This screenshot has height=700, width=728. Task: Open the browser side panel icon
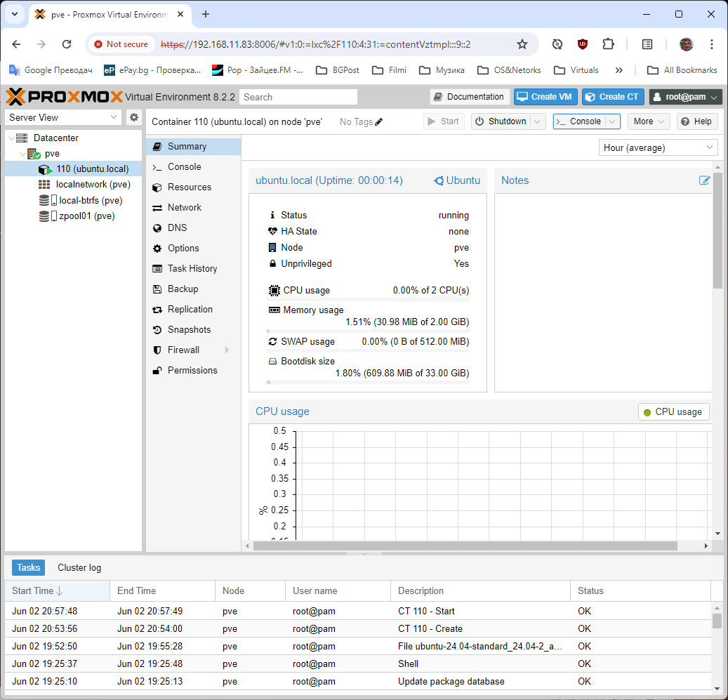click(647, 44)
